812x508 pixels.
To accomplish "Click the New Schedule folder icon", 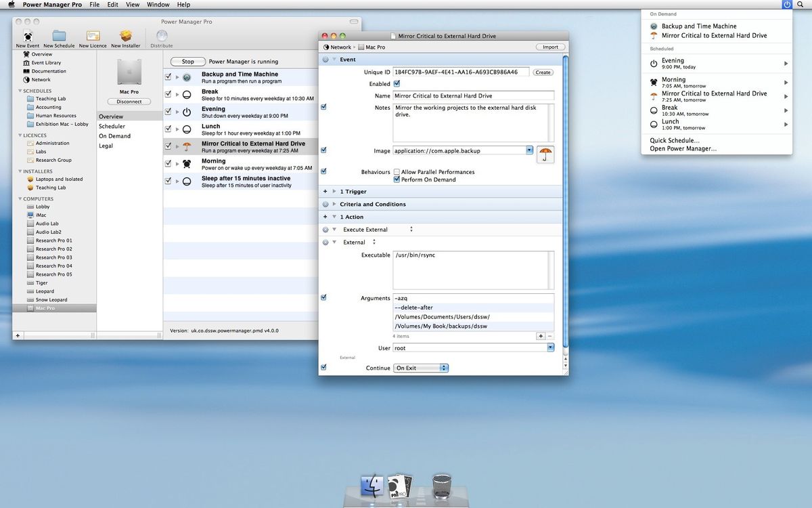I will pos(59,37).
